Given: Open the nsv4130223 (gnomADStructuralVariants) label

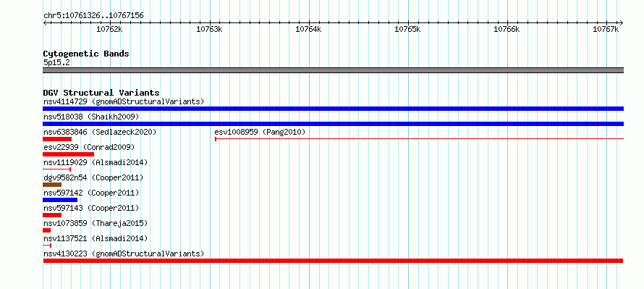Looking at the screenshot, I should coord(124,254).
